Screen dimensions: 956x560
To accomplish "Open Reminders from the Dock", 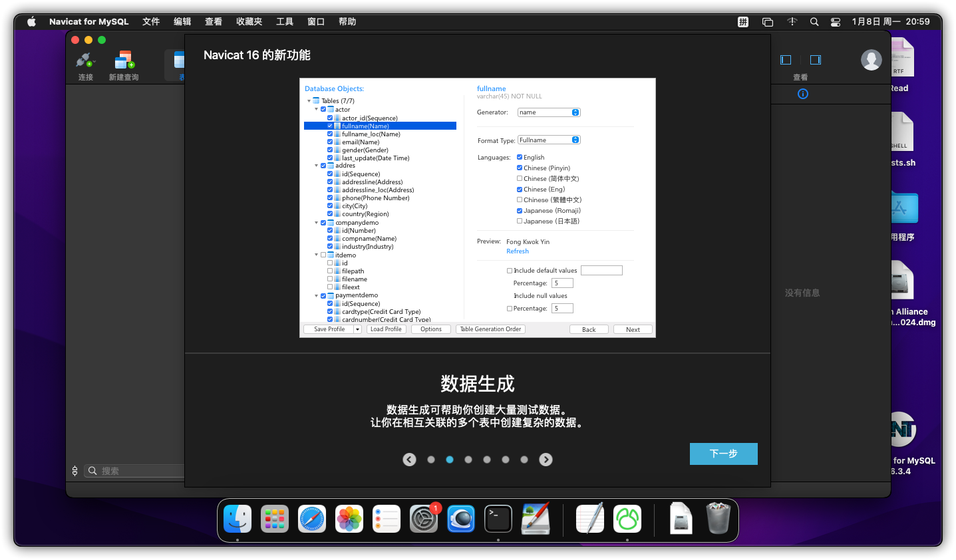I will (387, 519).
